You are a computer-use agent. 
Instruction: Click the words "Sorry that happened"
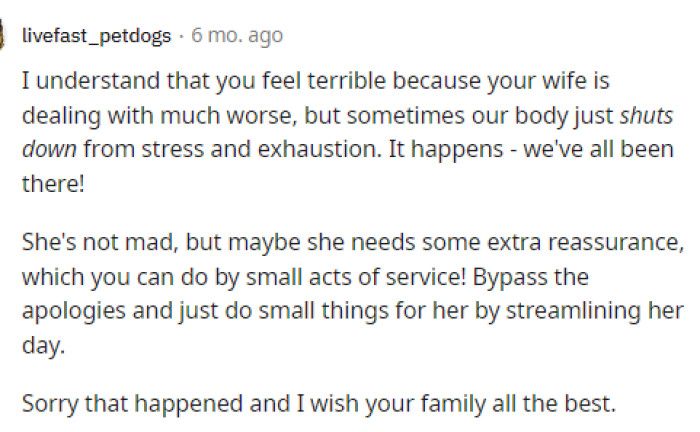[x=132, y=403]
